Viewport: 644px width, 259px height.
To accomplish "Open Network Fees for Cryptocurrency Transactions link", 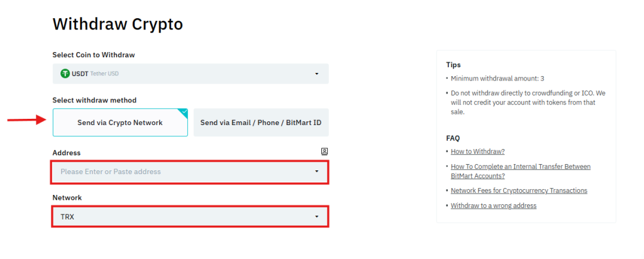I will tap(519, 190).
